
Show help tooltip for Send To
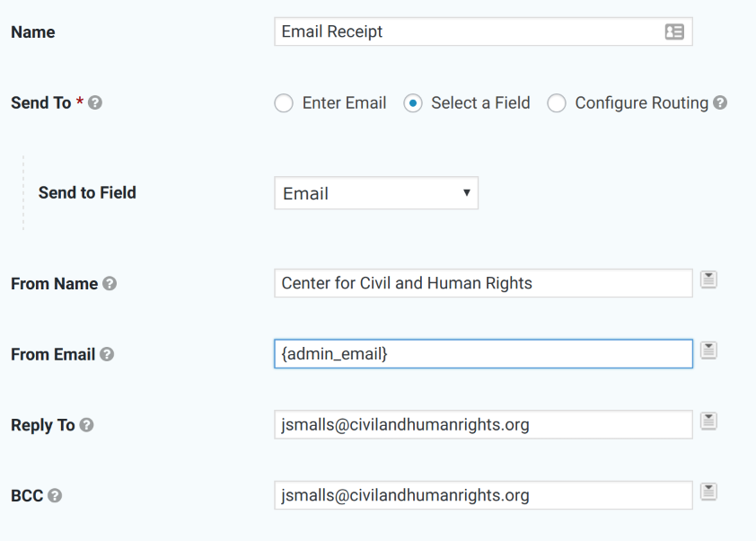pyautogui.click(x=95, y=102)
